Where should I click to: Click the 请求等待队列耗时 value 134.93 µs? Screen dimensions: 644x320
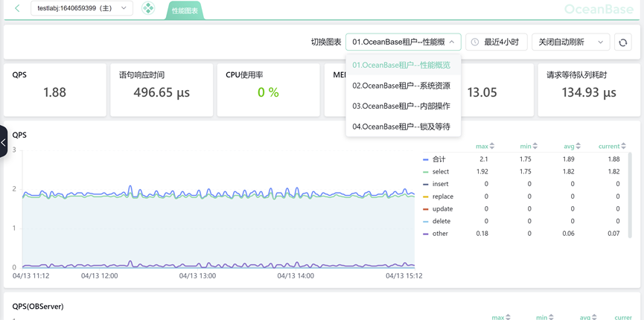[589, 92]
